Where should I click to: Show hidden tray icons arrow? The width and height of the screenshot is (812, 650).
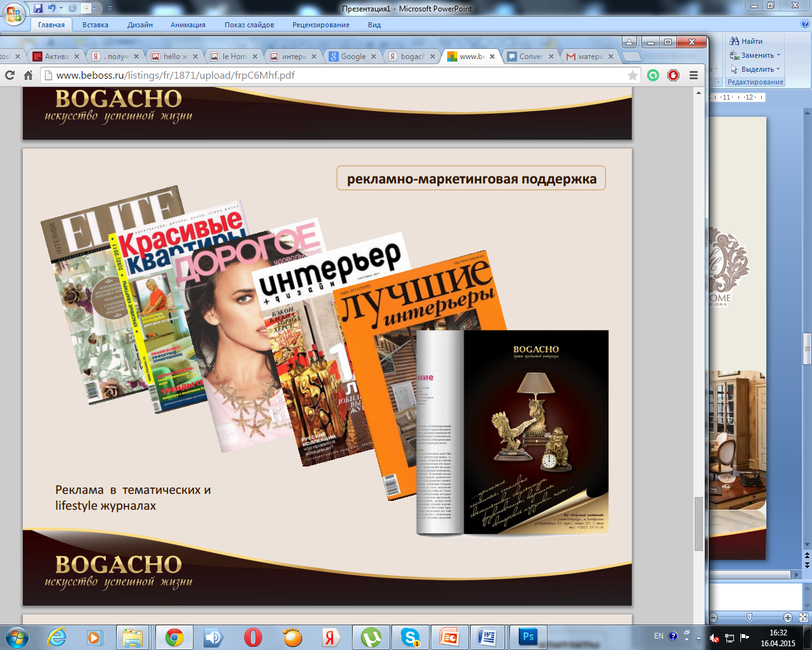coord(698,637)
